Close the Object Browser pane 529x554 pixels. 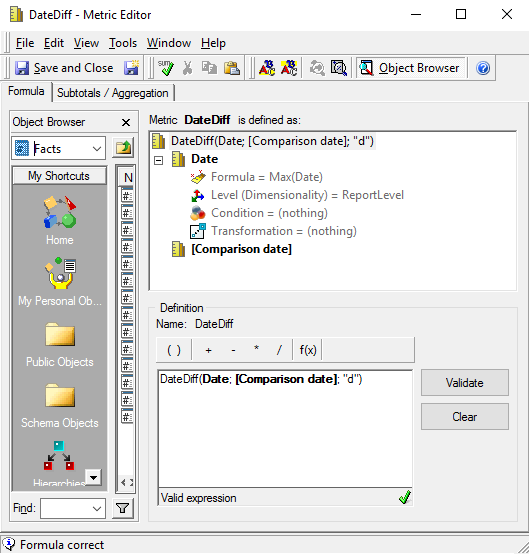[126, 123]
